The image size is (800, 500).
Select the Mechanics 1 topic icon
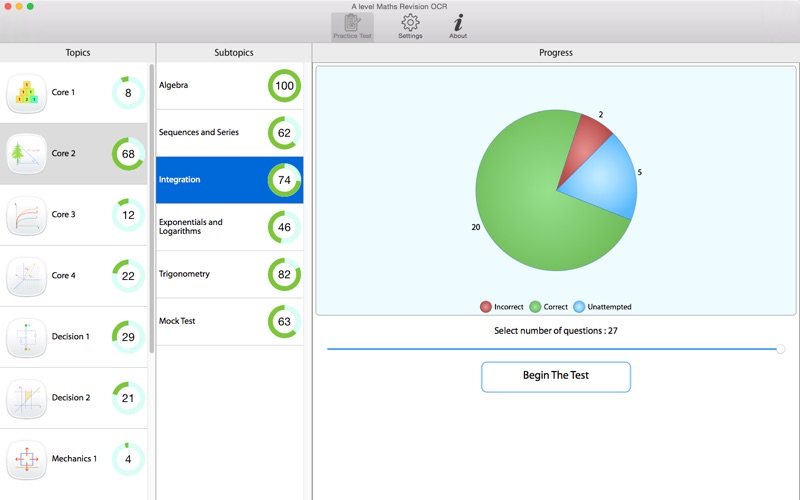coord(27,459)
